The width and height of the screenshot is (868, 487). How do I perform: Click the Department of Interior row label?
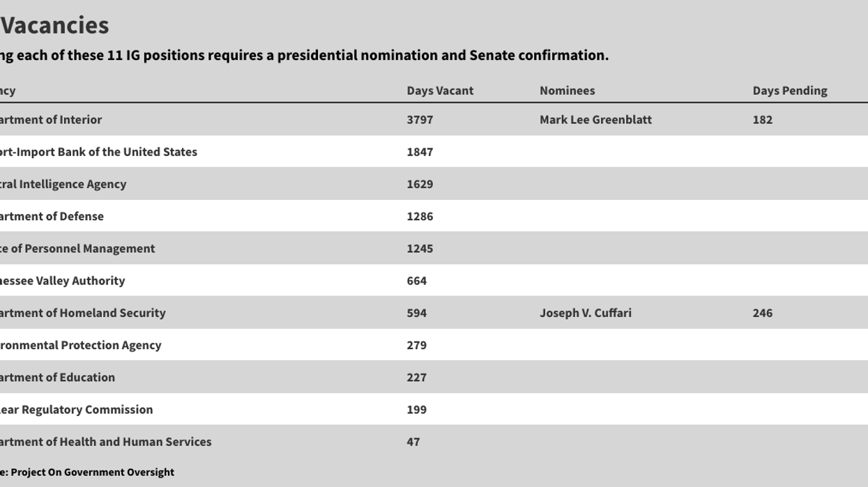[51, 120]
